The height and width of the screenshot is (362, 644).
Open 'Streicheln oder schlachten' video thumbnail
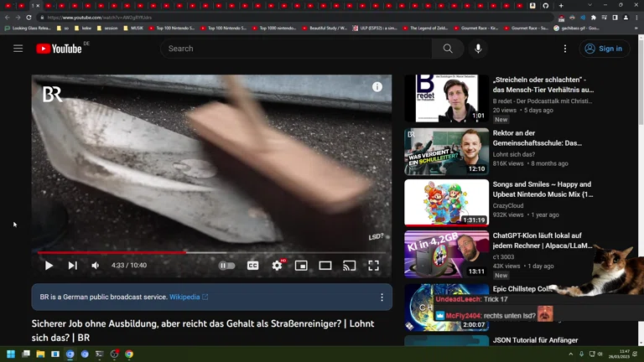(x=446, y=98)
